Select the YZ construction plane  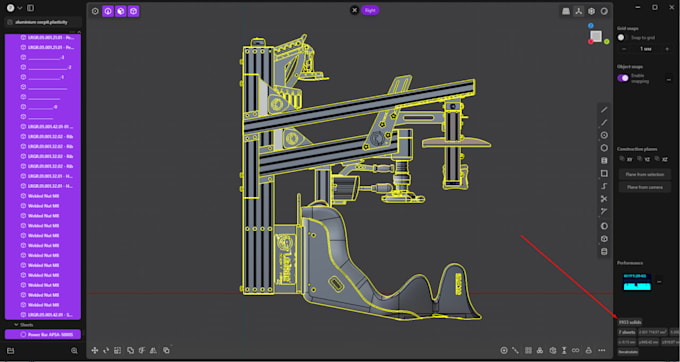coord(644,159)
